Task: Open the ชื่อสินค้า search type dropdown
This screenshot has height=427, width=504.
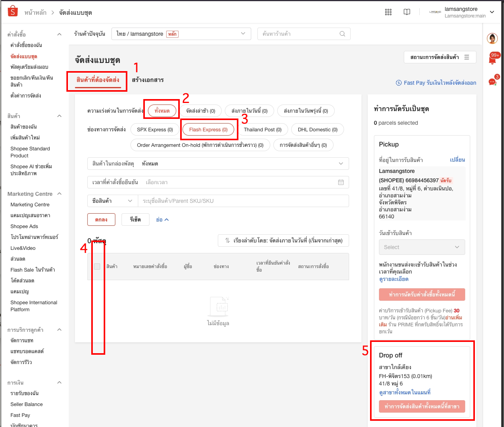Action: (x=113, y=201)
